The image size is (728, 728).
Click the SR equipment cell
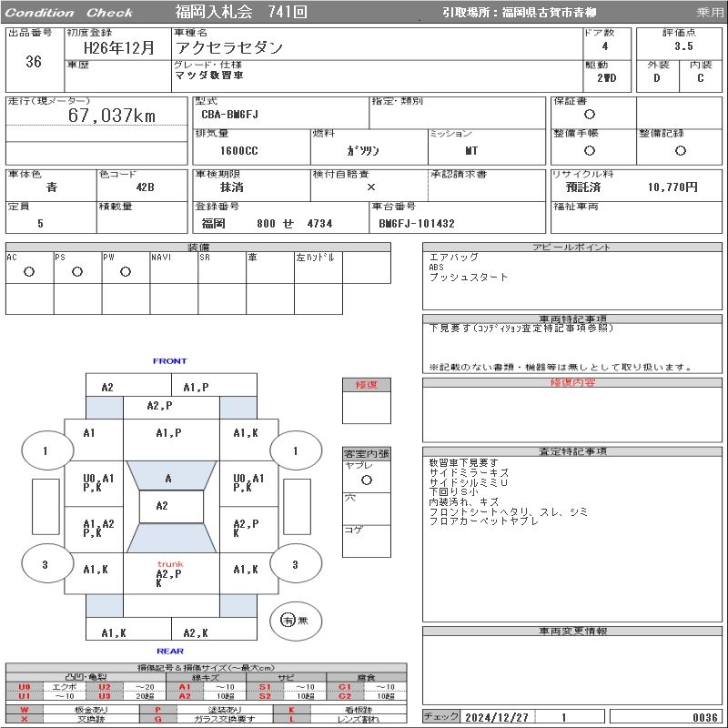click(x=222, y=268)
